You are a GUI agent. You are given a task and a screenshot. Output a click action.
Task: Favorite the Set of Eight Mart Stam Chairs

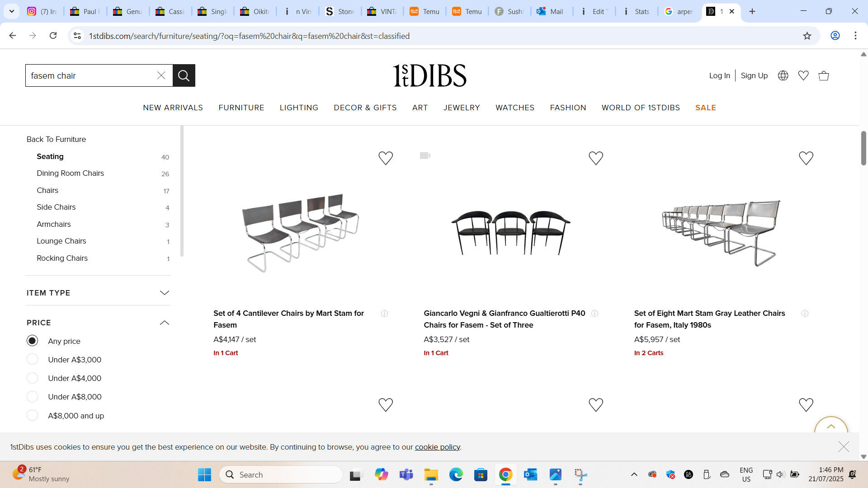point(806,158)
